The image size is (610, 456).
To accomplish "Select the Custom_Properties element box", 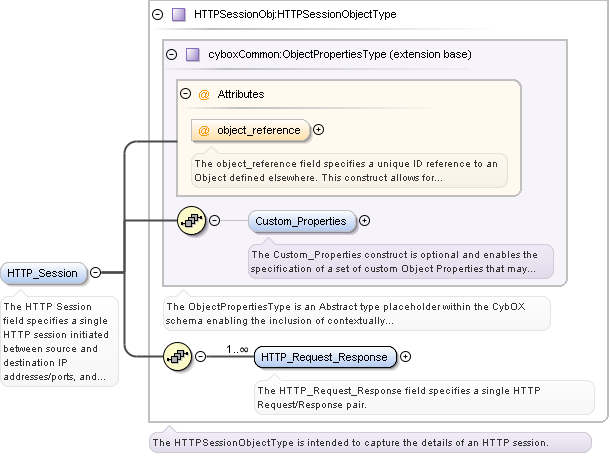I will pos(300,221).
